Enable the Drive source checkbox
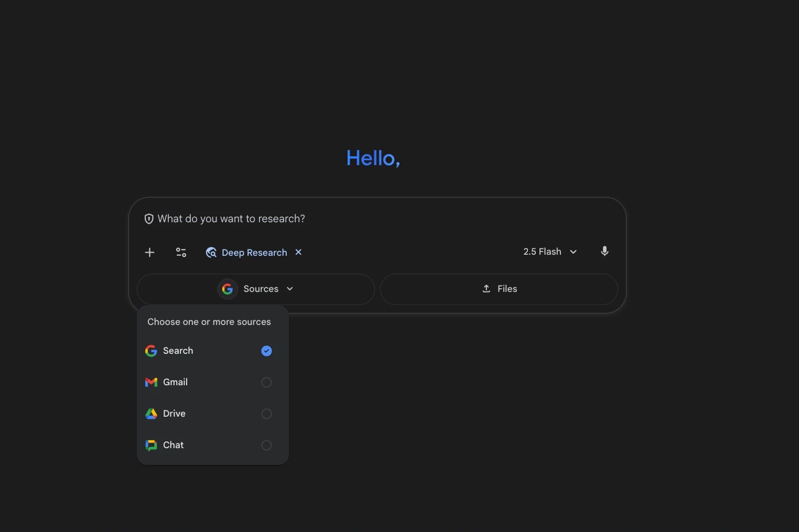 tap(266, 414)
